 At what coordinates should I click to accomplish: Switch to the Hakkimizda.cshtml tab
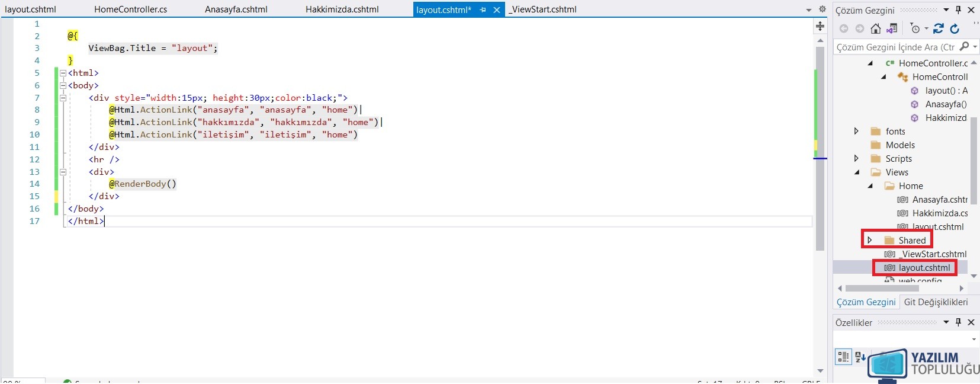pos(342,9)
